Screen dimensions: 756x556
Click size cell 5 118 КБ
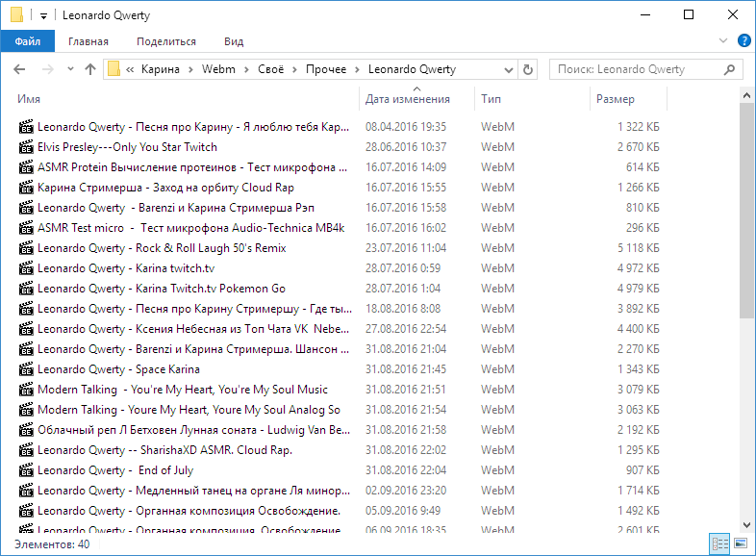(639, 248)
